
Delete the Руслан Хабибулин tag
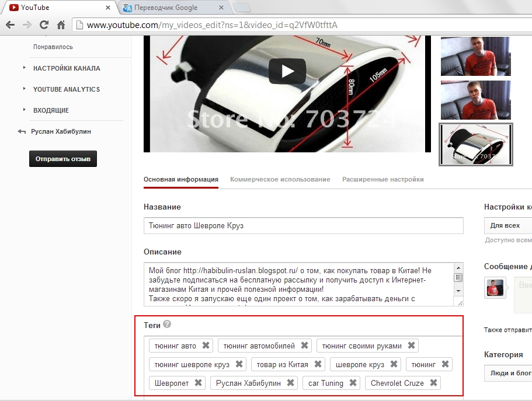[x=290, y=383]
